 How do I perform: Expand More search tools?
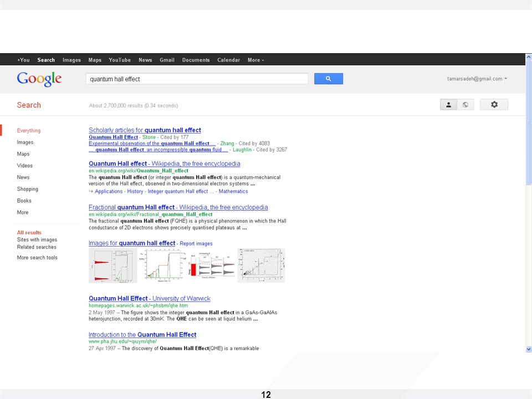pos(37,258)
